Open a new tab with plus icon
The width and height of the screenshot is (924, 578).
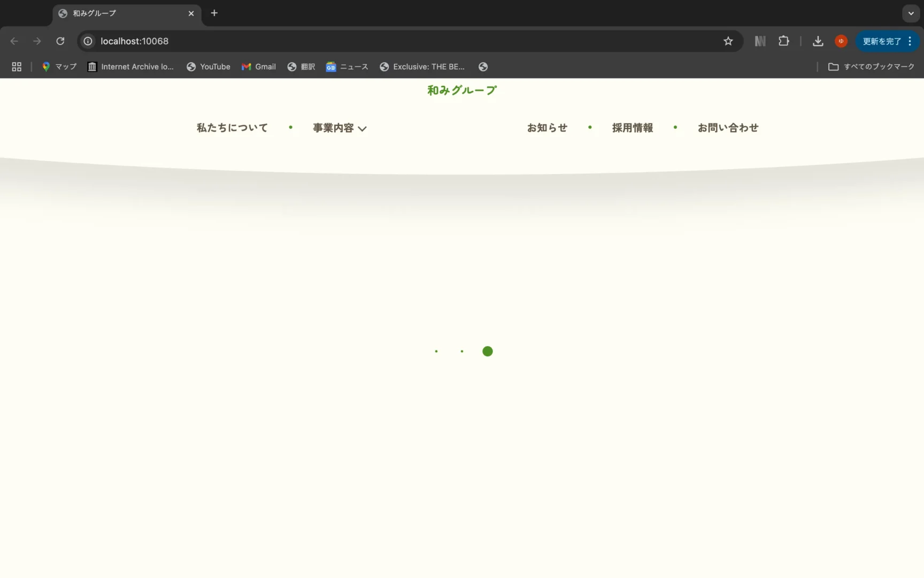point(214,13)
